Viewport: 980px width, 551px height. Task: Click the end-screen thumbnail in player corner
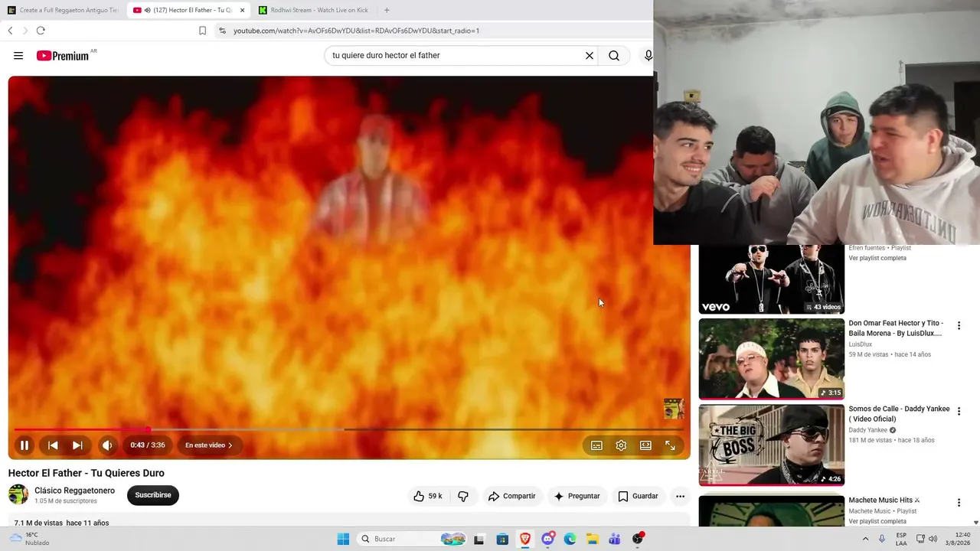[674, 409]
